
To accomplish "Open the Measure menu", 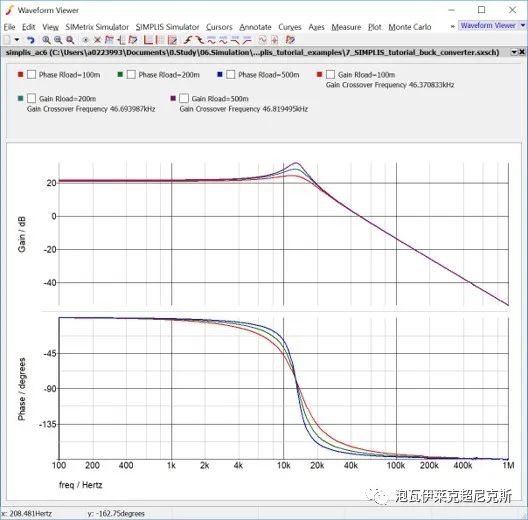I will click(x=346, y=27).
